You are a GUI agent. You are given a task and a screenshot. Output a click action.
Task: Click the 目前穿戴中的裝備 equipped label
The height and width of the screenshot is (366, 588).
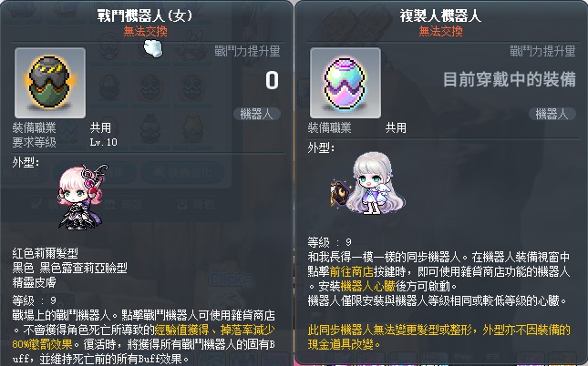click(x=510, y=79)
